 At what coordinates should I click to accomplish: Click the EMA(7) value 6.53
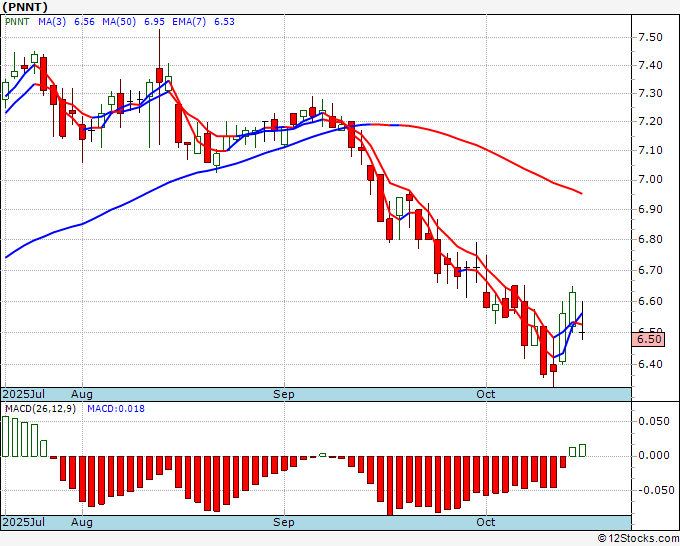tap(224, 22)
